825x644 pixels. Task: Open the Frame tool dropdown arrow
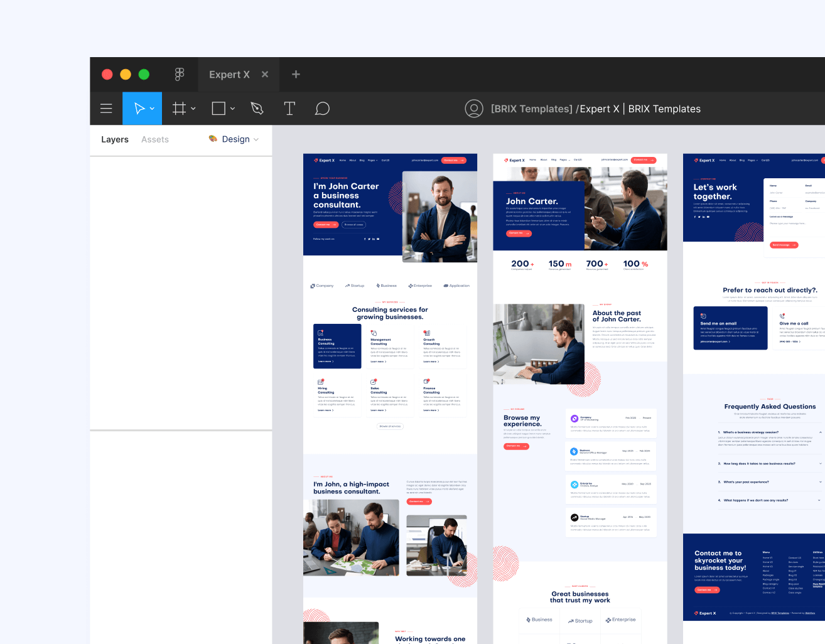coord(193,108)
